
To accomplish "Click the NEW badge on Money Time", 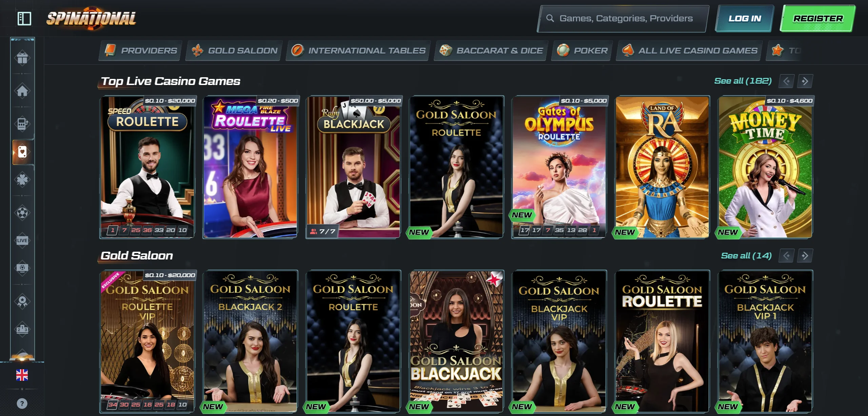I will pos(728,232).
